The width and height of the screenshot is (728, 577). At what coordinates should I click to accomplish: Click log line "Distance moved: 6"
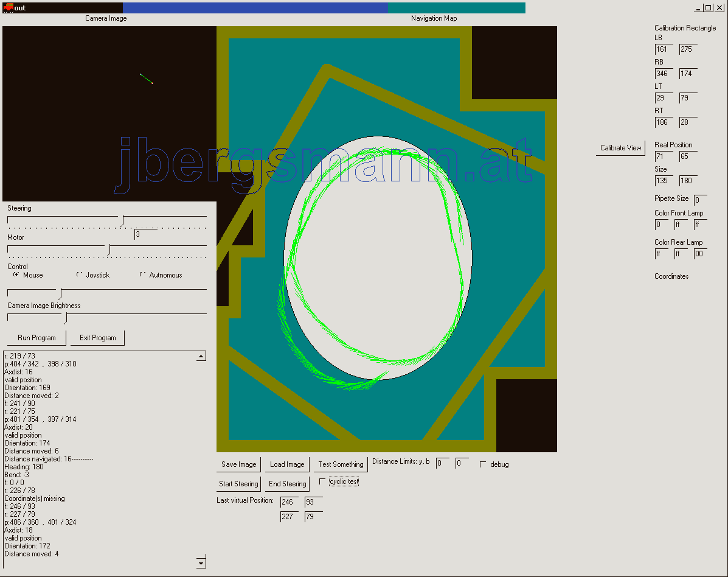point(32,451)
